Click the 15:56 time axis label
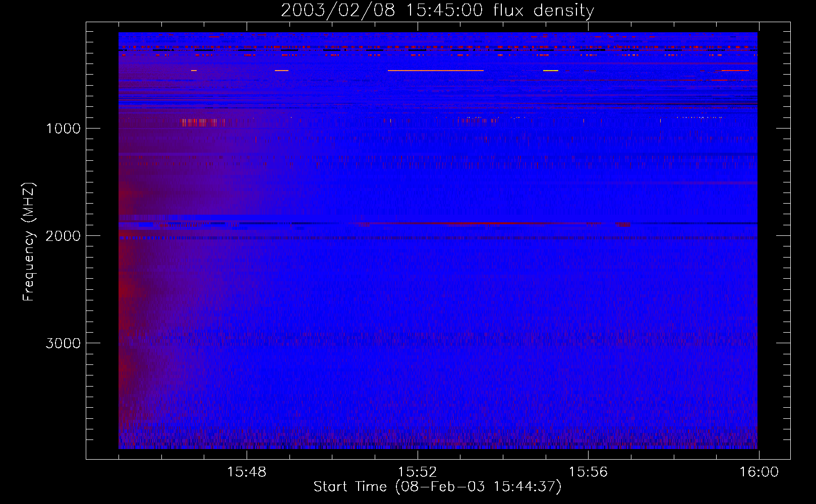This screenshot has height=504, width=816. 589,472
